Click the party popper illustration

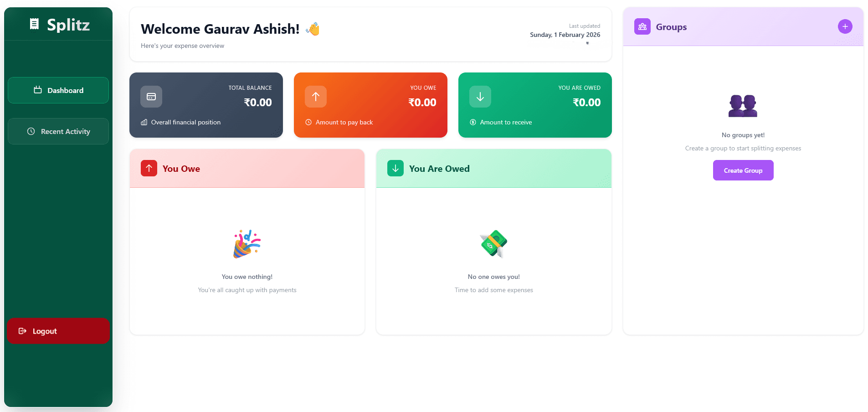(247, 244)
